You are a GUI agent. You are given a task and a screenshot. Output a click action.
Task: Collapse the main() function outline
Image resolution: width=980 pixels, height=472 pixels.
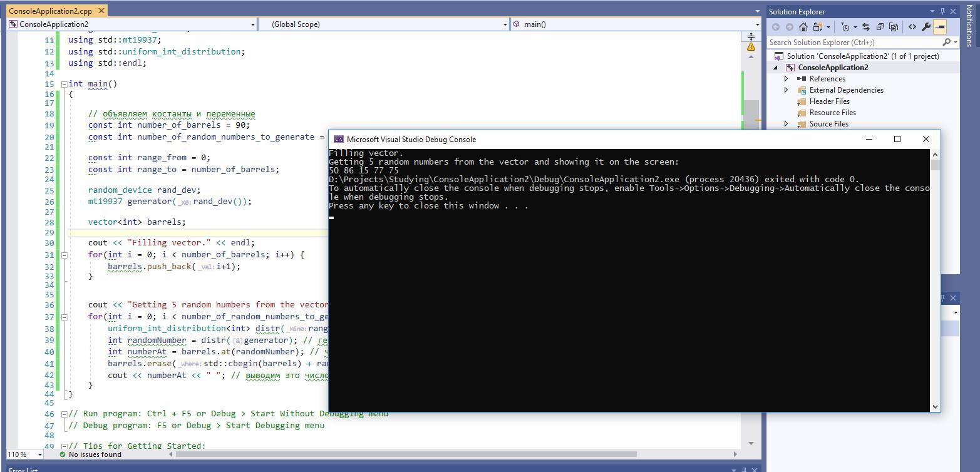[x=64, y=84]
